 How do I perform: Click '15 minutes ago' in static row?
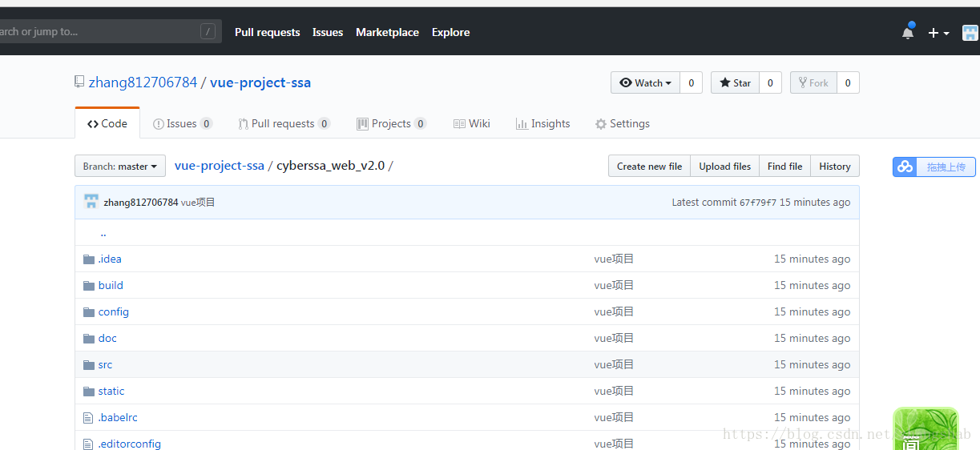tap(812, 391)
